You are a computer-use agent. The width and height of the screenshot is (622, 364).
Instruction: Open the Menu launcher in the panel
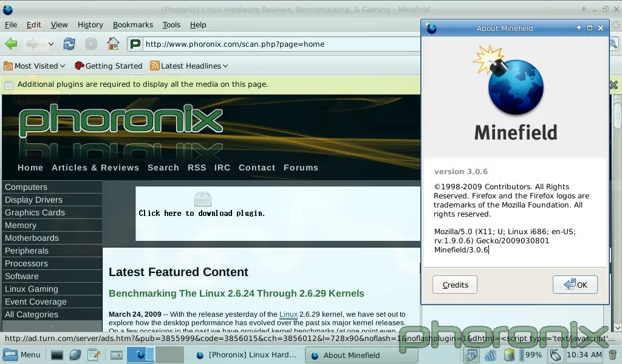click(22, 354)
